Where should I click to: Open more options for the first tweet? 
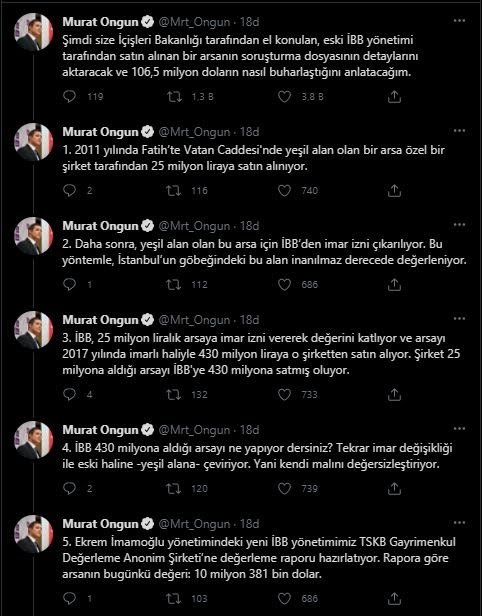pyautogui.click(x=459, y=21)
